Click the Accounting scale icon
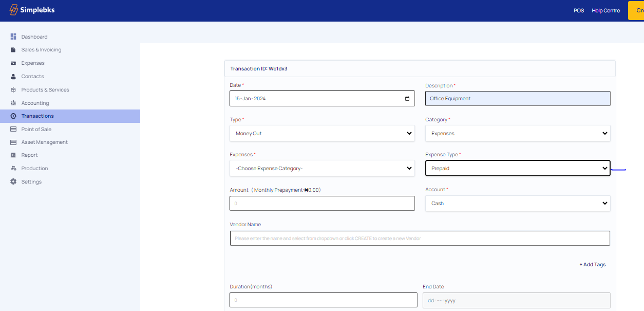The width and height of the screenshot is (644, 311). 13,103
